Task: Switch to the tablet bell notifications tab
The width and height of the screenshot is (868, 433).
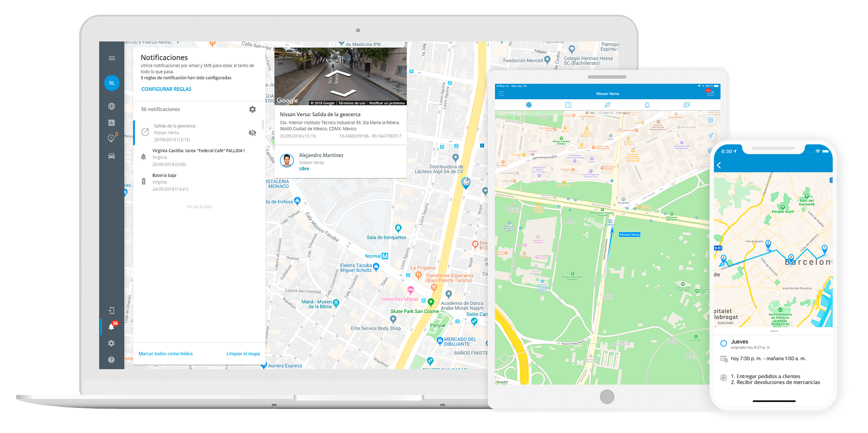Action: coord(647,105)
